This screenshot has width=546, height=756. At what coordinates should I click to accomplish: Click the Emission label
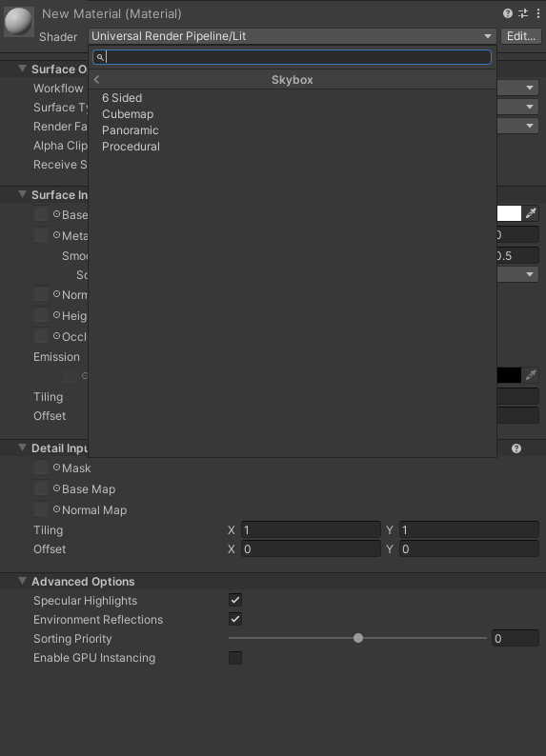pyautogui.click(x=56, y=357)
